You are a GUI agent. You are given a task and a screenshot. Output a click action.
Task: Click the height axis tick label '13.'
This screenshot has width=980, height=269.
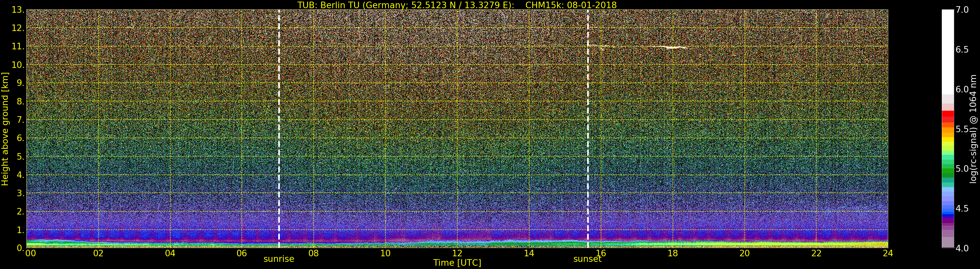[x=18, y=10]
